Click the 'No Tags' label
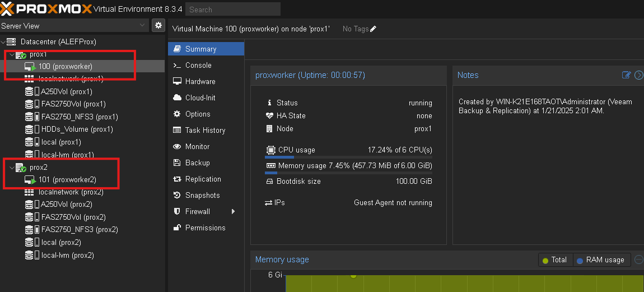The image size is (644, 292). pyautogui.click(x=356, y=29)
